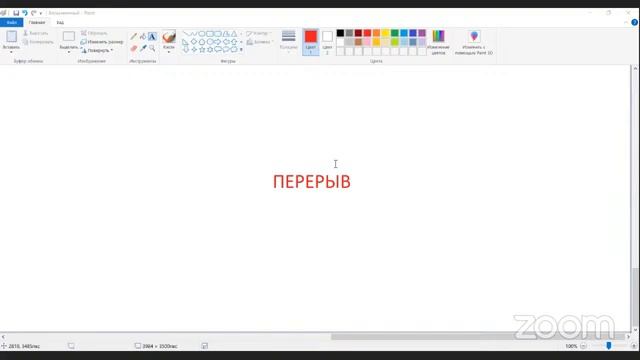Viewport: 640px width, 360px height.
Task: Pick the yellow color swatch
Action: coord(385,33)
